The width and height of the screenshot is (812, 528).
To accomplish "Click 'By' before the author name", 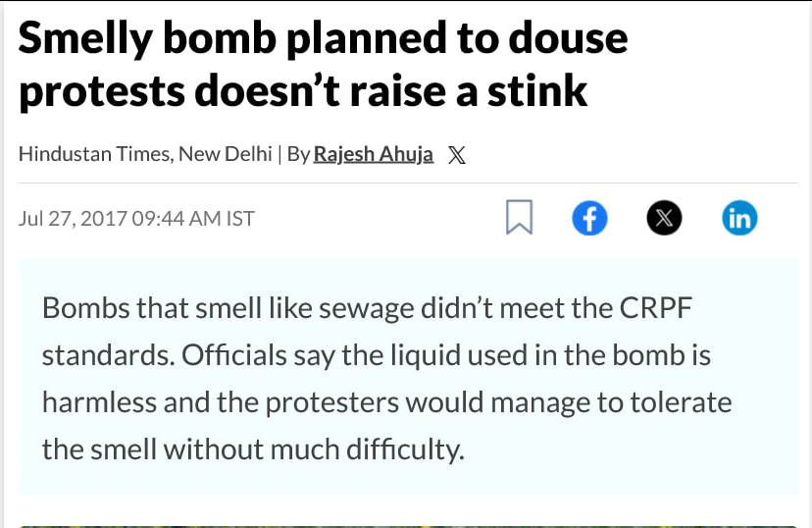I will [298, 154].
